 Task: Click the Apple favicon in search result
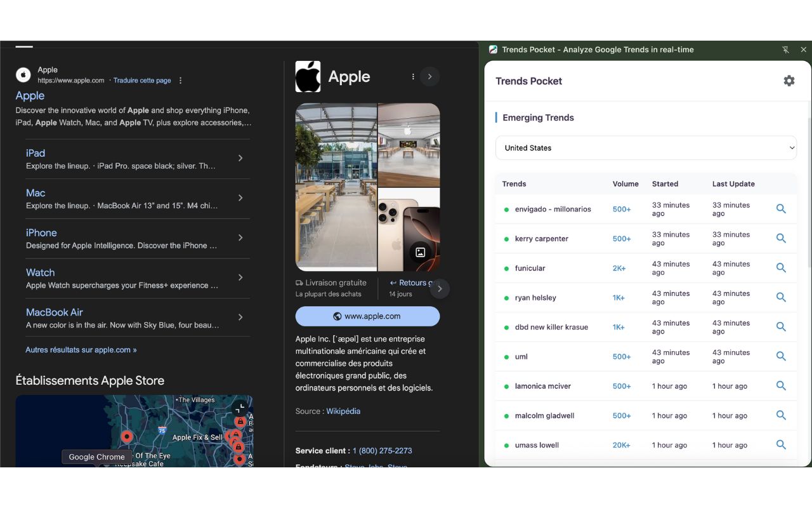tap(23, 75)
